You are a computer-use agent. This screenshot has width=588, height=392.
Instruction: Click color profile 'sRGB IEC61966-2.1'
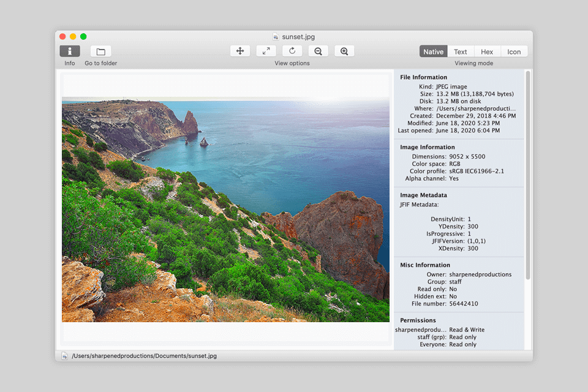click(477, 171)
